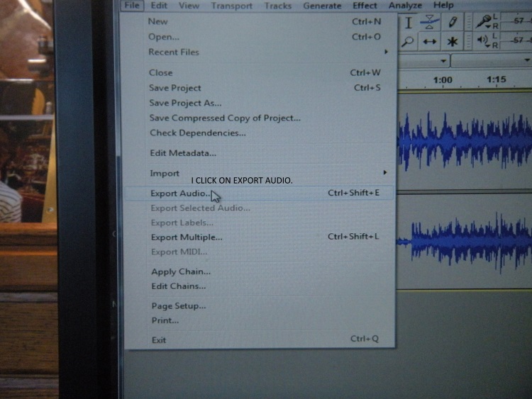This screenshot has width=532, height=399.
Task: Expand the Recent Files submenu
Action: [x=260, y=52]
